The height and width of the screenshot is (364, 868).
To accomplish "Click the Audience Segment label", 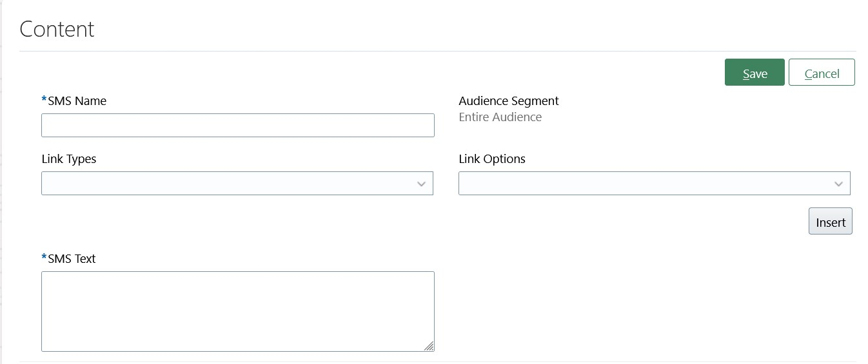I will point(509,101).
